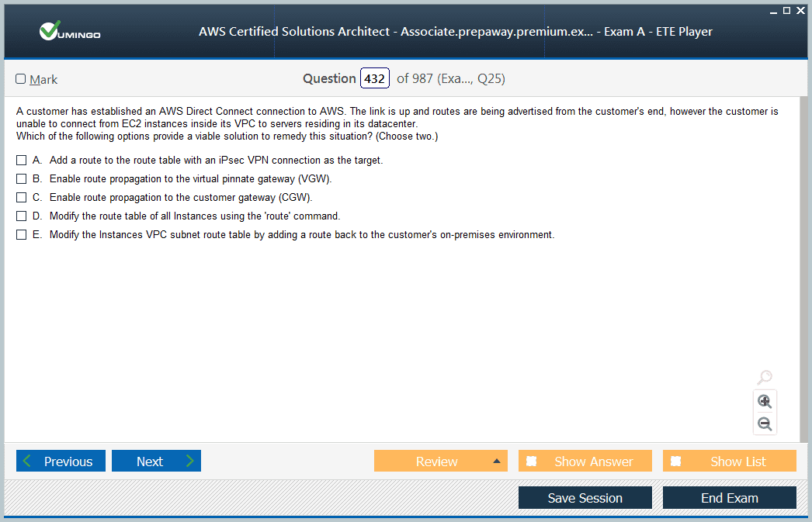Close the ETE Player window
812x522 pixels.
[800, 10]
